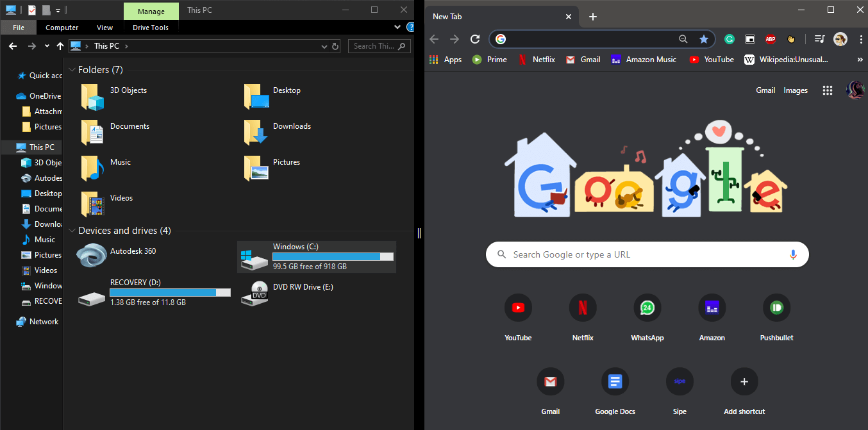This screenshot has width=868, height=430.
Task: Open the Chrome media control icon
Action: click(x=819, y=39)
